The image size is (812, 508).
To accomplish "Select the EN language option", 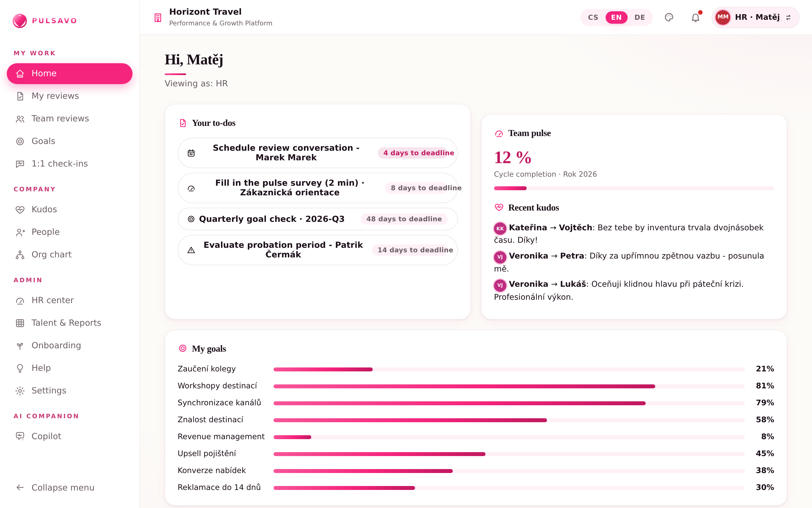I will coord(616,17).
